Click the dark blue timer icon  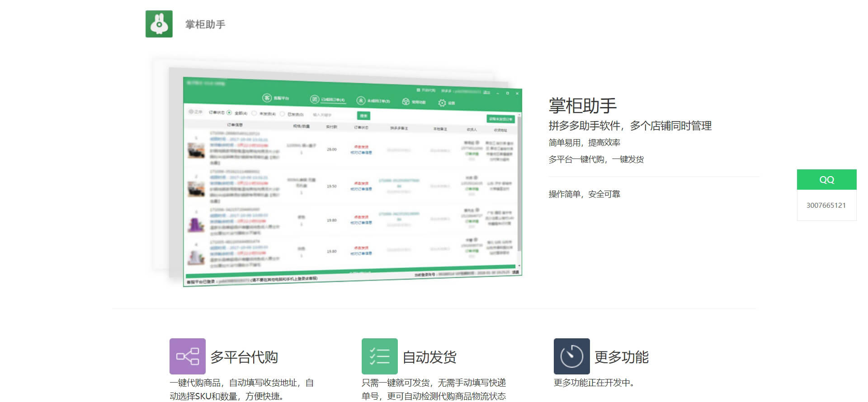(x=571, y=356)
